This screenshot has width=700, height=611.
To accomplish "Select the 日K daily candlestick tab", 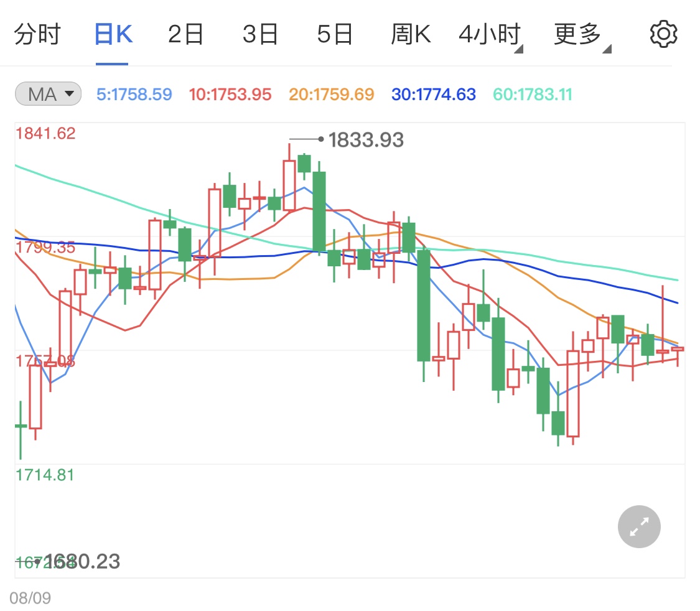I will click(x=113, y=34).
